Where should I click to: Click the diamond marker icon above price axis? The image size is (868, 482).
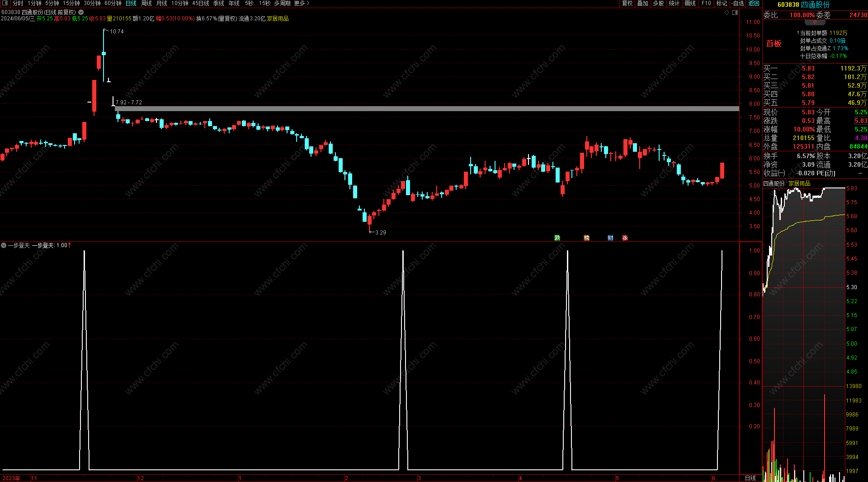[727, 12]
